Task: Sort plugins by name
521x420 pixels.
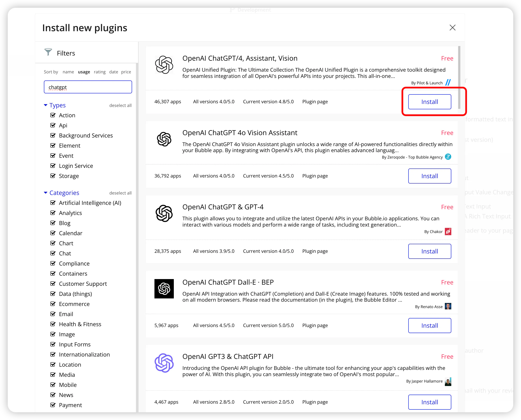Action: click(x=68, y=72)
